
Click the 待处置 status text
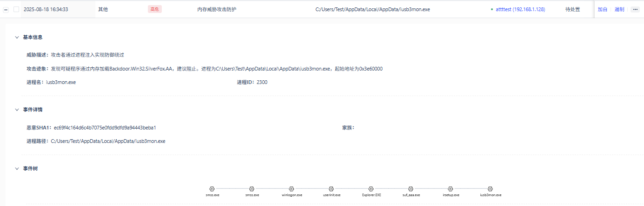pos(572,9)
